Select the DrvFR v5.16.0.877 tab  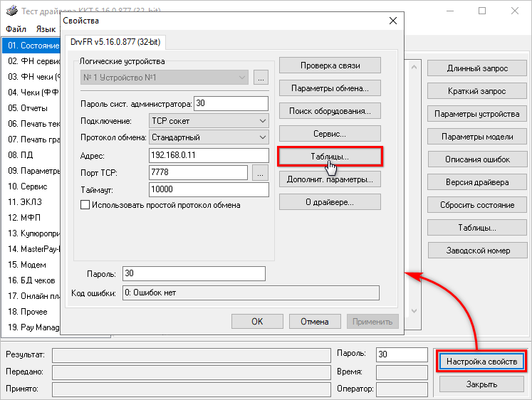click(115, 42)
